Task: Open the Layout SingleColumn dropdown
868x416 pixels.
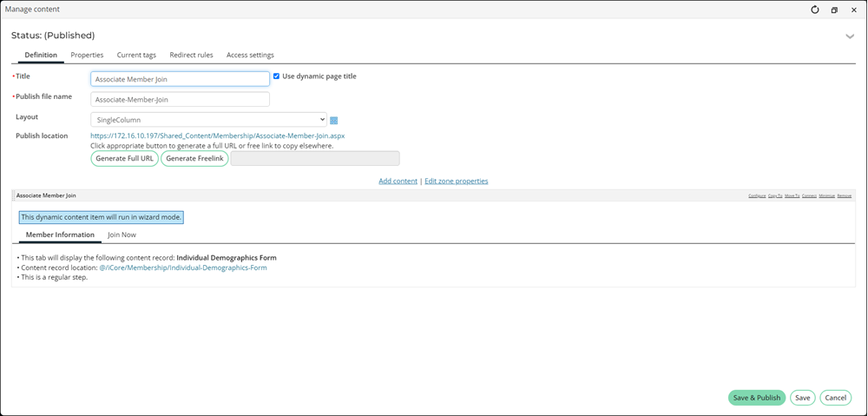Action: 208,120
